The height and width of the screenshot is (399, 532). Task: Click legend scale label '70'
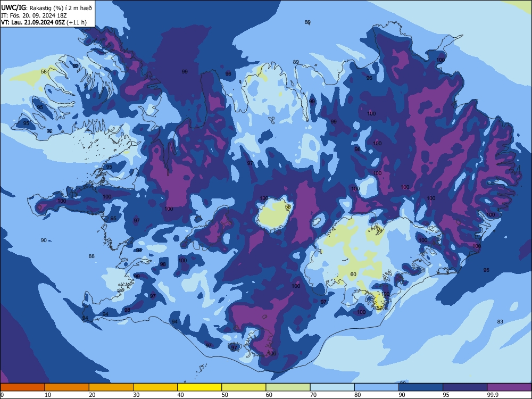[313, 395]
